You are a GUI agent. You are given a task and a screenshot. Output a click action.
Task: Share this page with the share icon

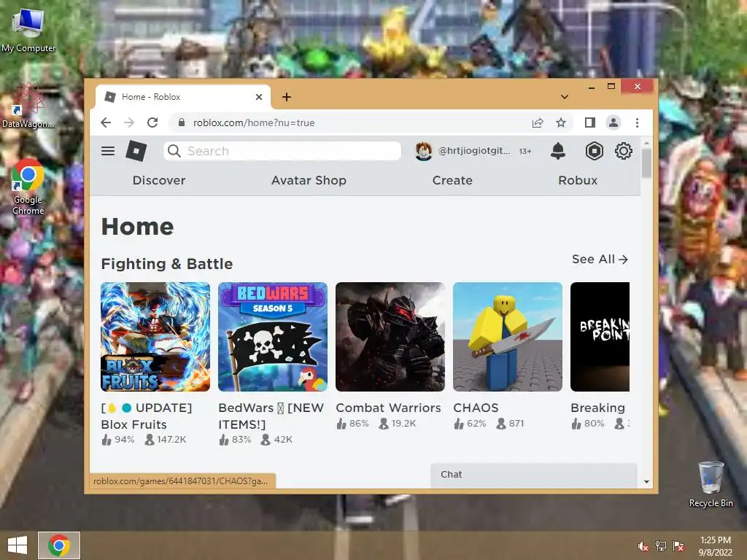[538, 122]
